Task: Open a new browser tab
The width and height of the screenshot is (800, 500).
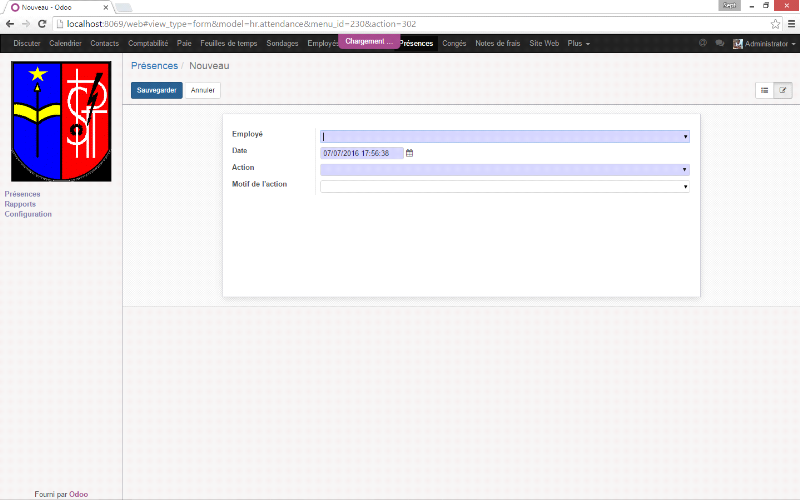Action: 123,8
